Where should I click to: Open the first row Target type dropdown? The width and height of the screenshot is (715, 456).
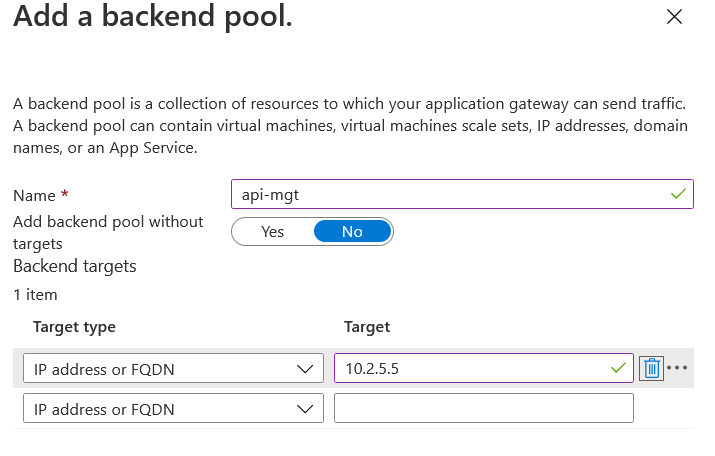coord(173,368)
